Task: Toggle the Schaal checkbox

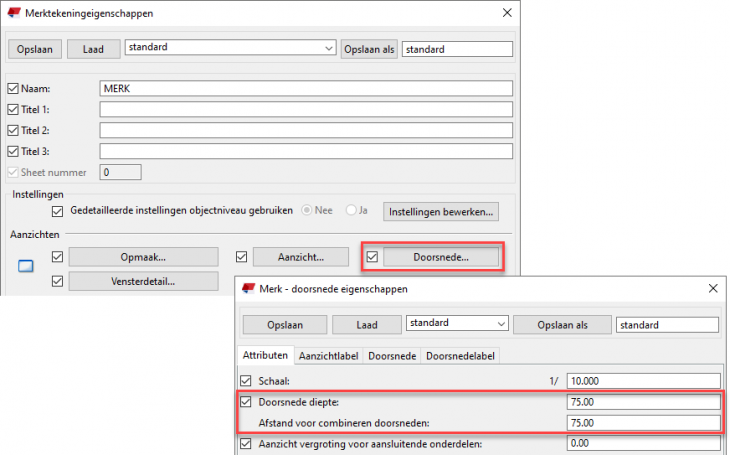Action: (246, 380)
